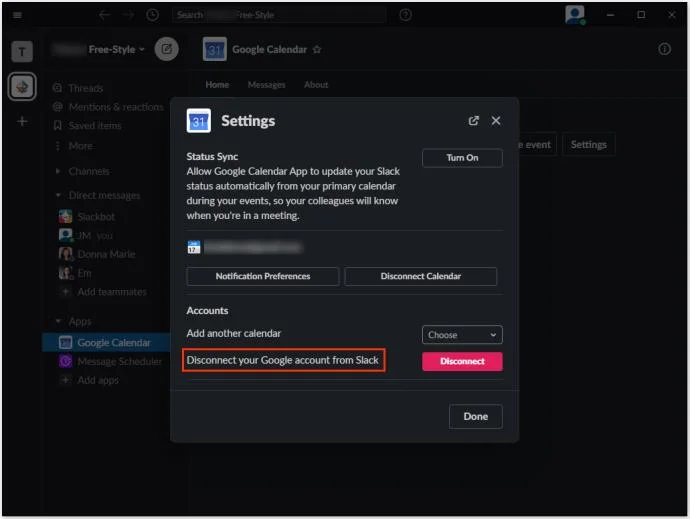690x519 pixels.
Task: Go back with the left arrow
Action: click(104, 15)
